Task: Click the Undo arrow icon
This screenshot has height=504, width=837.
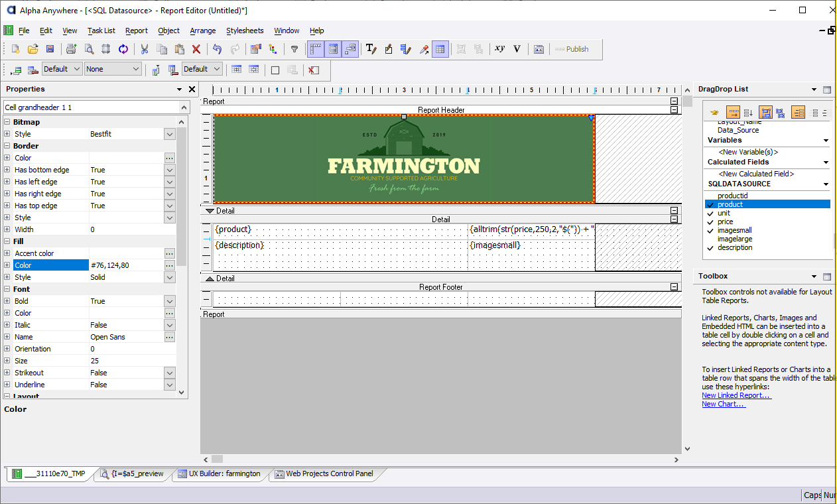Action: (217, 49)
